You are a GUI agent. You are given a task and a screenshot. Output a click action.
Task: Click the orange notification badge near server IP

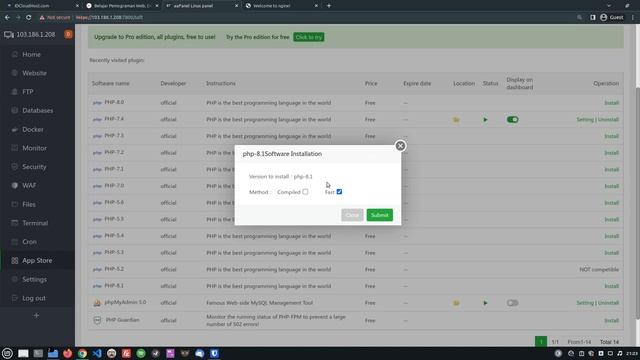[68, 34]
